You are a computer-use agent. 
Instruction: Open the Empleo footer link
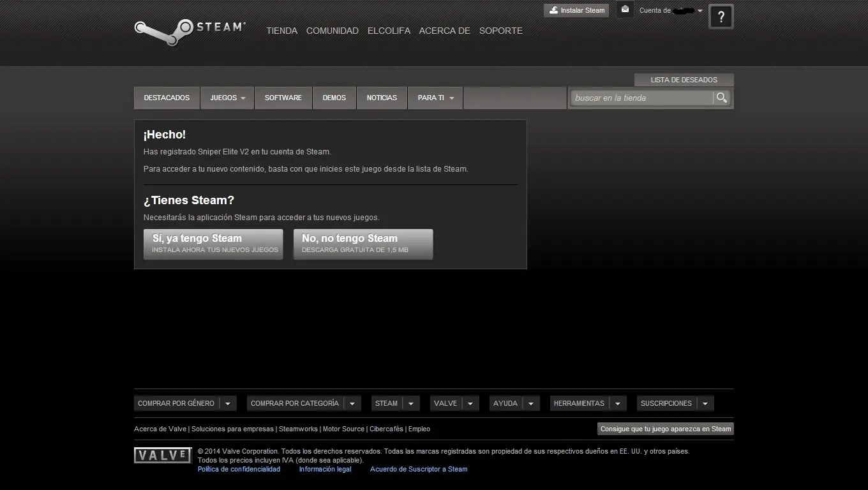[419, 429]
